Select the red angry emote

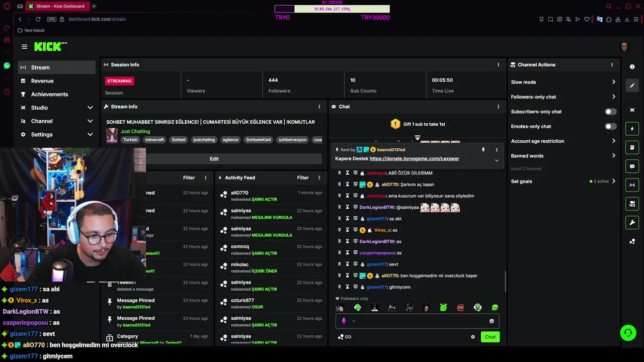pyautogui.click(x=460, y=308)
